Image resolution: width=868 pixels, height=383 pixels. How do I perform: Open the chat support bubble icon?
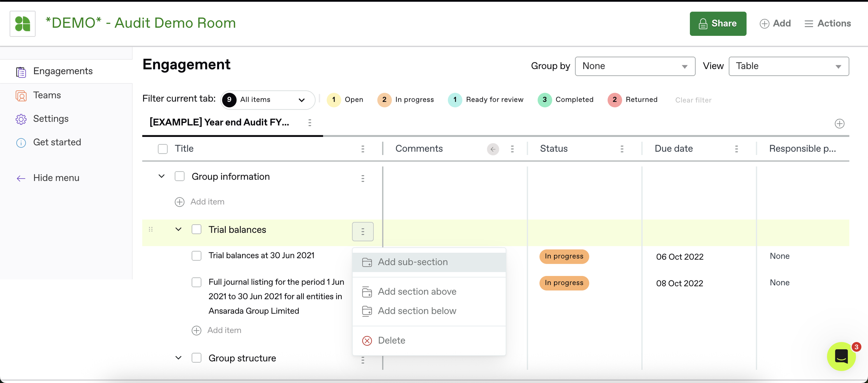pyautogui.click(x=841, y=356)
